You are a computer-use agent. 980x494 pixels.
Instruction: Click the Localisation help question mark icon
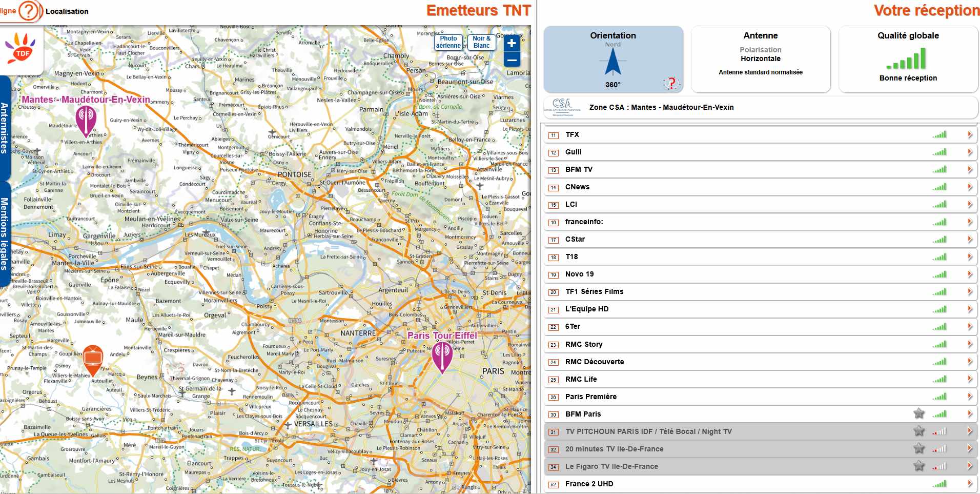coord(29,11)
